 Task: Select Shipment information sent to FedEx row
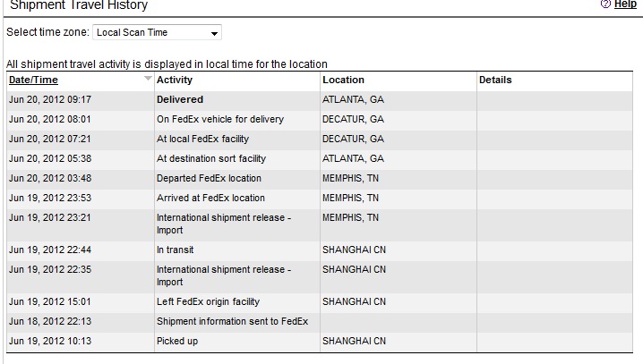[x=320, y=321]
